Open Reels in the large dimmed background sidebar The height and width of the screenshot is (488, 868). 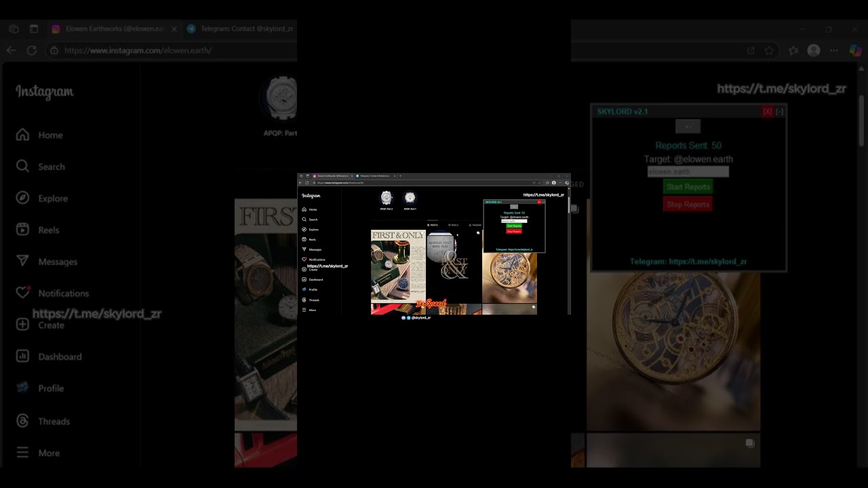click(38, 230)
